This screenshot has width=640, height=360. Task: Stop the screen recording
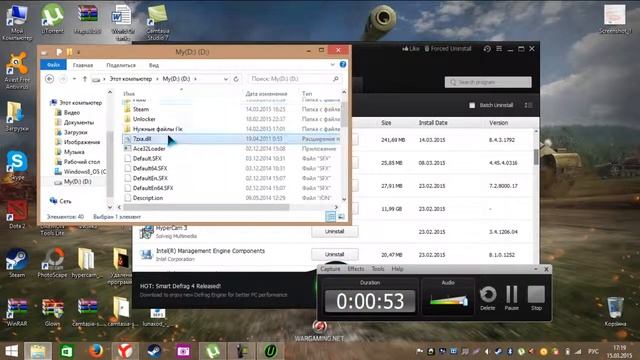[x=536, y=298]
